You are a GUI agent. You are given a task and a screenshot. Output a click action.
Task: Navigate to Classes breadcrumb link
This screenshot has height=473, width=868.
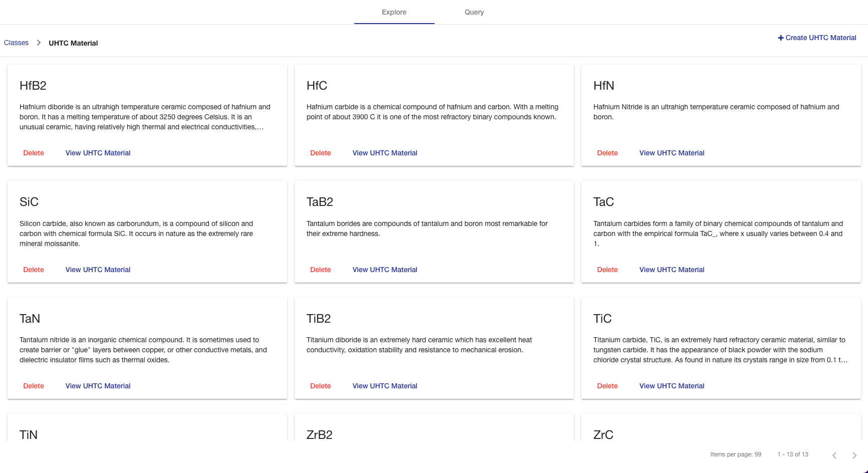[16, 43]
